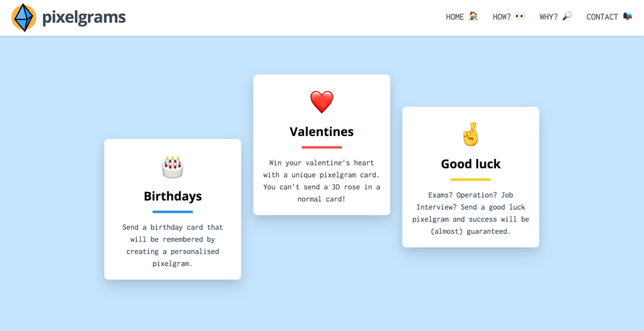The image size is (644, 331).
Task: Open the HOME menu item
Action: point(454,17)
